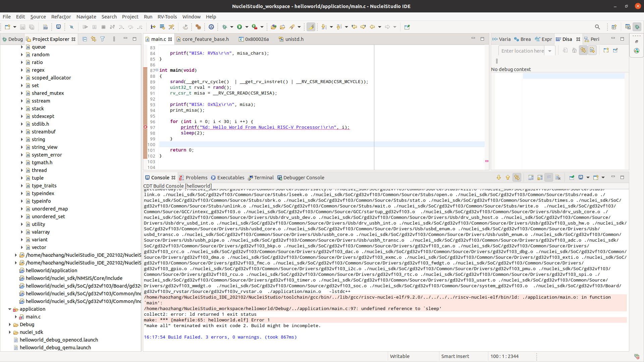The height and width of the screenshot is (362, 644).
Task: Click the Step Over toolbar icon
Action: tap(130, 27)
